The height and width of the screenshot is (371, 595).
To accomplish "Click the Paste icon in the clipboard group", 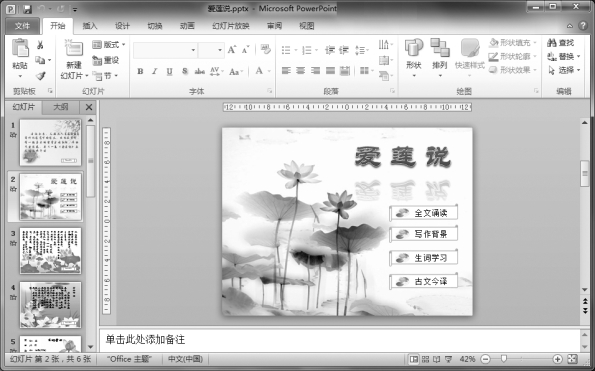I will [x=20, y=49].
